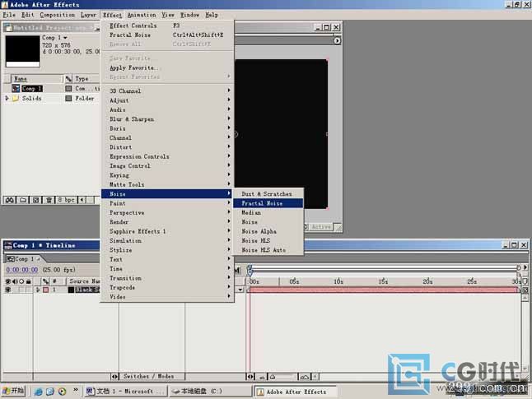Click the show desktop quick launch icon

coord(50,392)
